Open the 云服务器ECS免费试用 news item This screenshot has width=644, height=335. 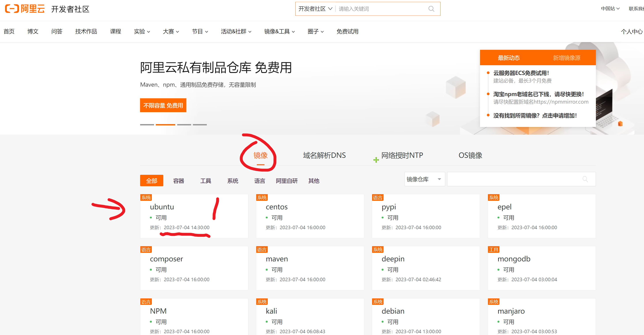click(521, 73)
